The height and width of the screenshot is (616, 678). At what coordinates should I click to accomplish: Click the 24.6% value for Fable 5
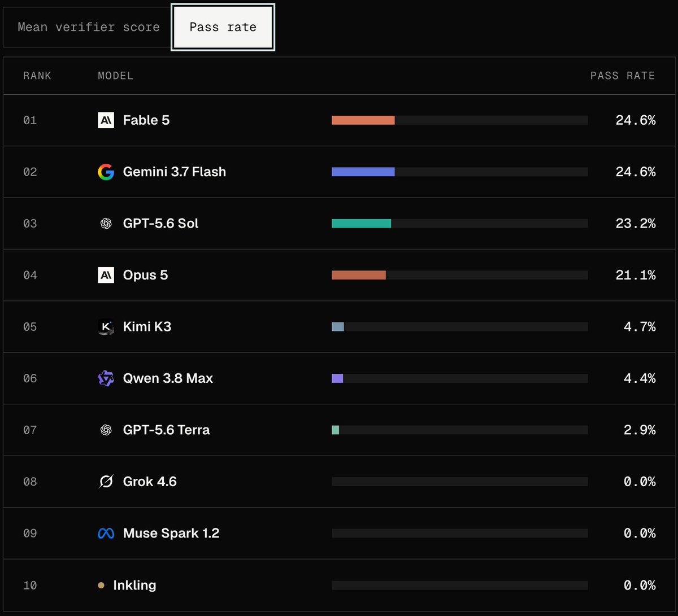[x=636, y=120]
